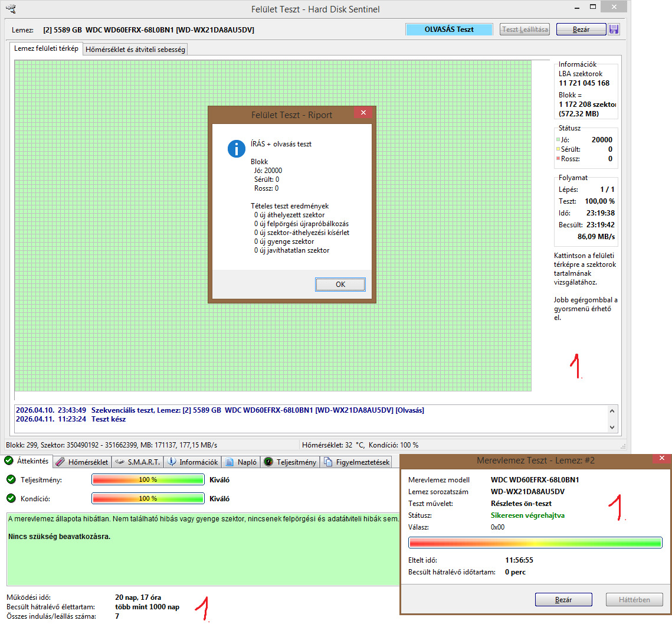Click the runtime value '20 nap, 17 óra'
The image size is (672, 627).
pyautogui.click(x=138, y=597)
